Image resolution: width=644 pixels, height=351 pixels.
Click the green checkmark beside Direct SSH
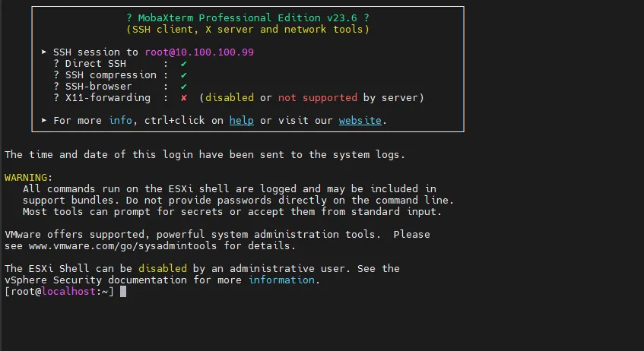(x=184, y=64)
